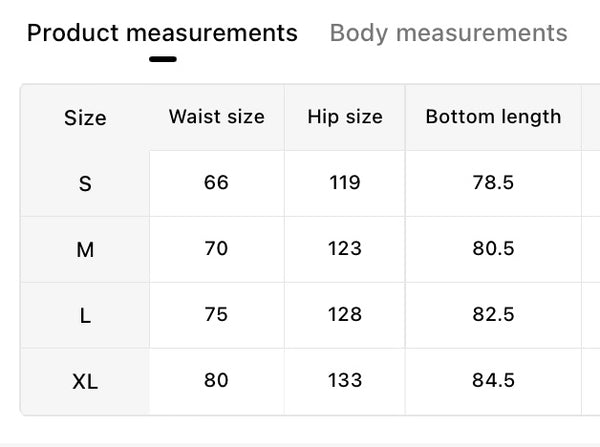Click the Bottom length column header

493,117
